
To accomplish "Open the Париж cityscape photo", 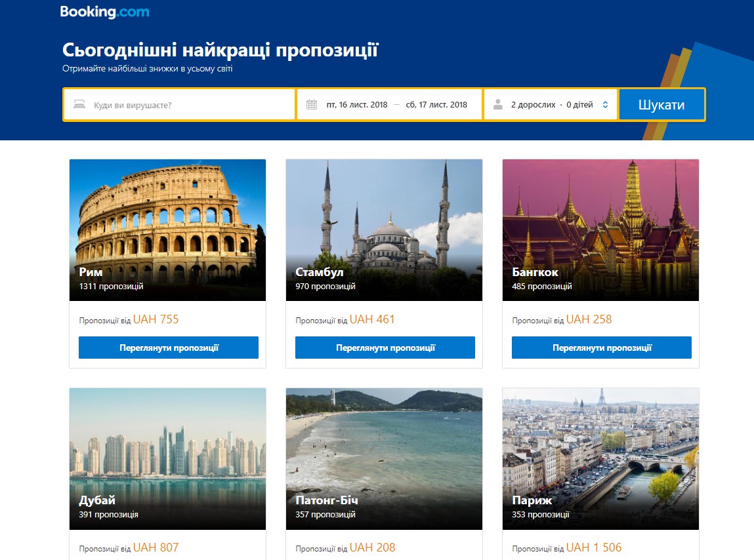I will click(600, 458).
